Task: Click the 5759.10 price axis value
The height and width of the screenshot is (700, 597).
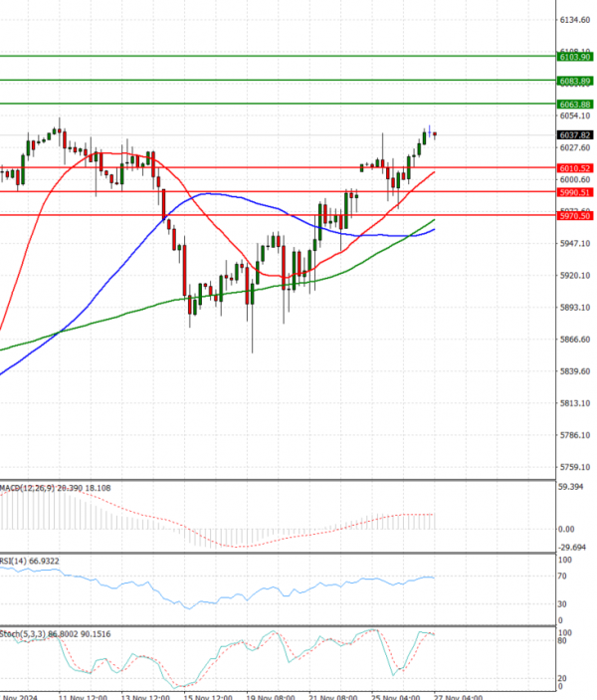Action: coord(575,467)
